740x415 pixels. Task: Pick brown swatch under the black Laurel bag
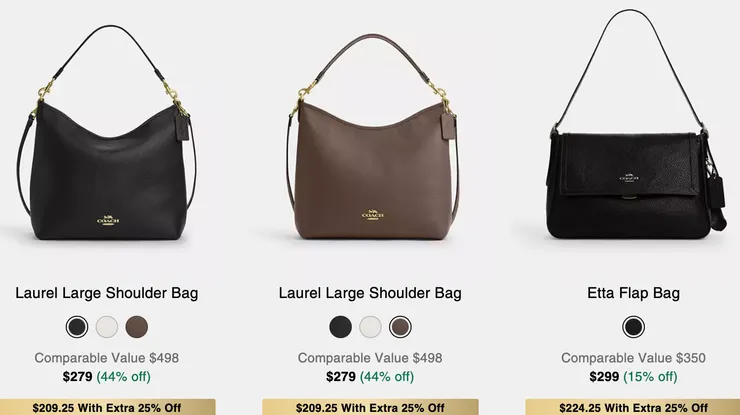coord(137,327)
